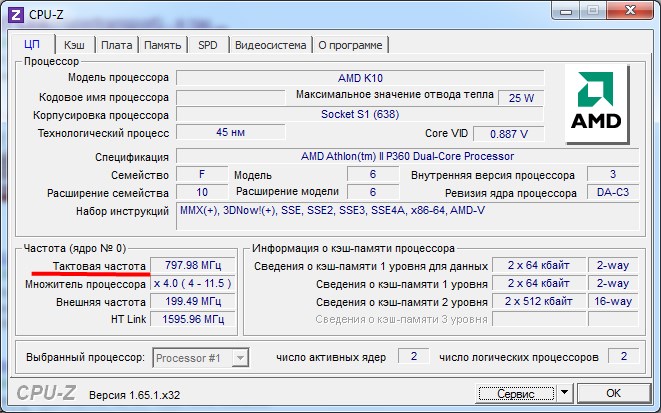Click the Расширение семейства value 10
This screenshot has height=413, width=661.
[x=202, y=192]
